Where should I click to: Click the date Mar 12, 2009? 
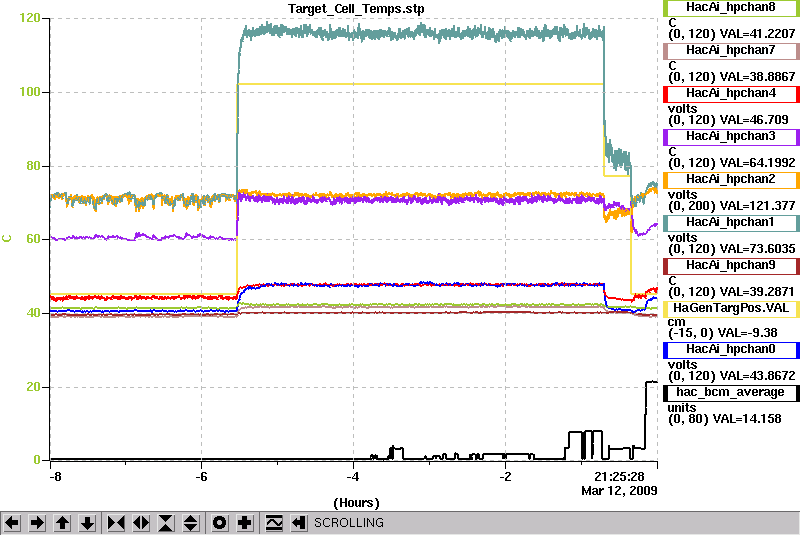(x=619, y=491)
